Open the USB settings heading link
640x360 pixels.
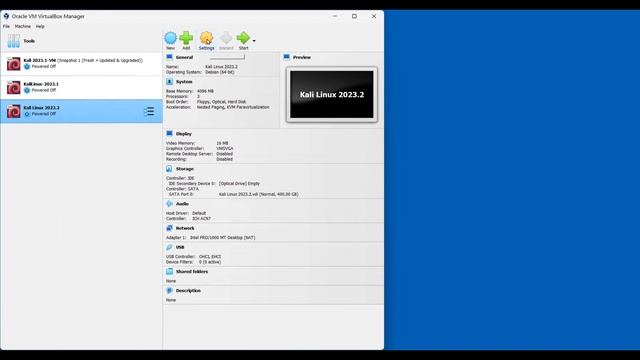[180, 248]
